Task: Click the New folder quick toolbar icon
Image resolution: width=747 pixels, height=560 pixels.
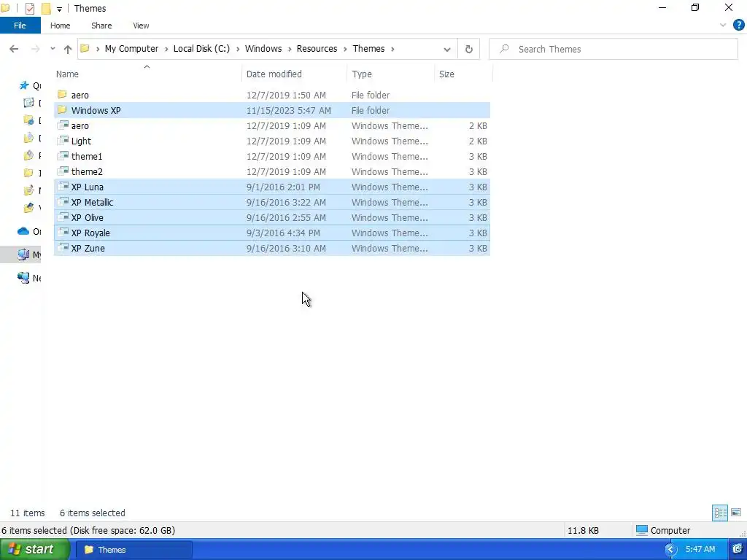Action: click(x=46, y=9)
